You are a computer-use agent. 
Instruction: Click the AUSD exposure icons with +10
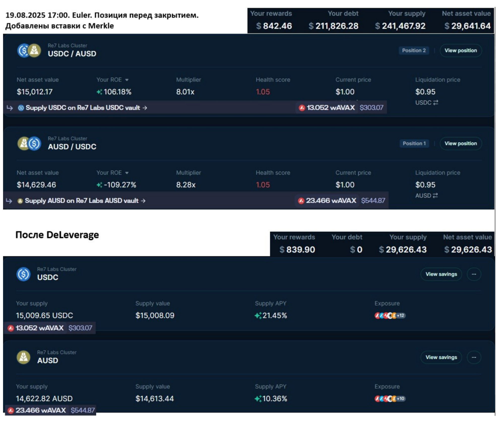[x=390, y=399]
